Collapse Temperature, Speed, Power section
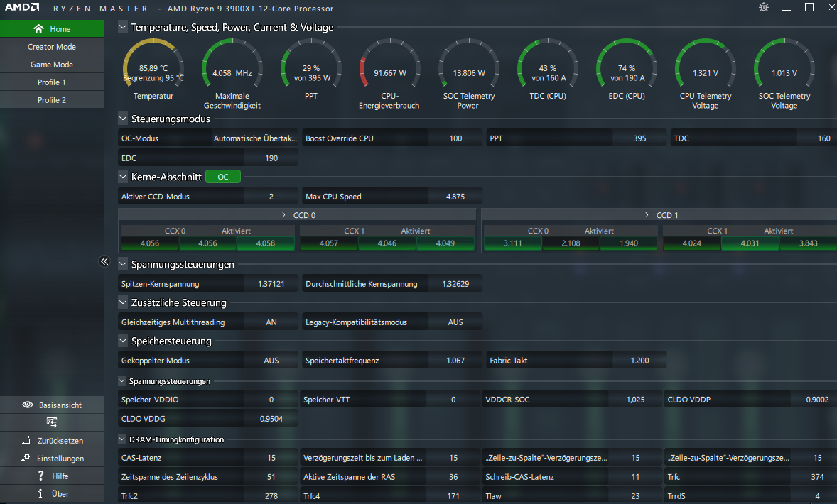Viewport: 837px width, 504px height. pyautogui.click(x=123, y=27)
